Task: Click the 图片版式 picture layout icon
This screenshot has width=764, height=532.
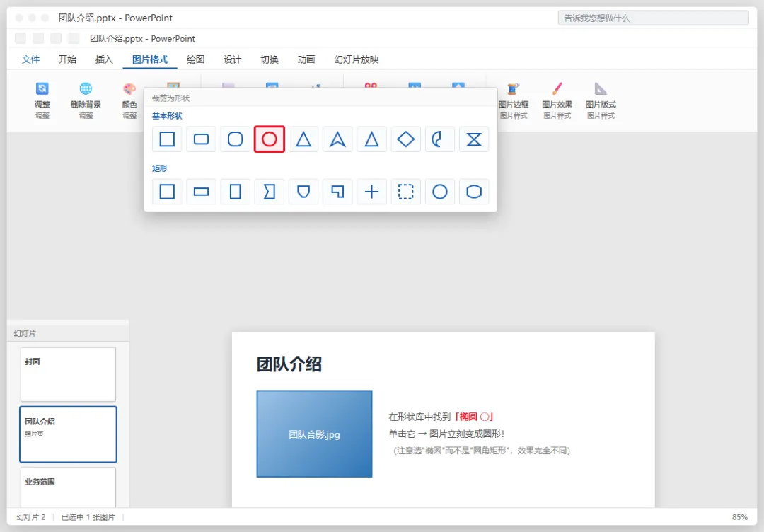Action: click(601, 88)
